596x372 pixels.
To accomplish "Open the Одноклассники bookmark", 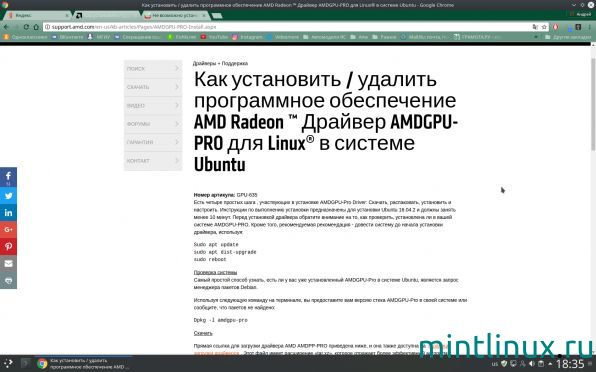I will click(25, 37).
